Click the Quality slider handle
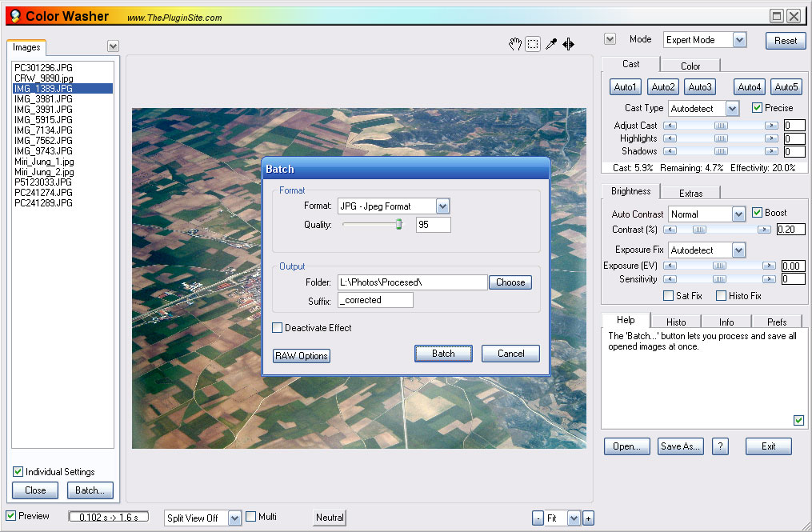Image resolution: width=812 pixels, height=532 pixels. tap(398, 225)
